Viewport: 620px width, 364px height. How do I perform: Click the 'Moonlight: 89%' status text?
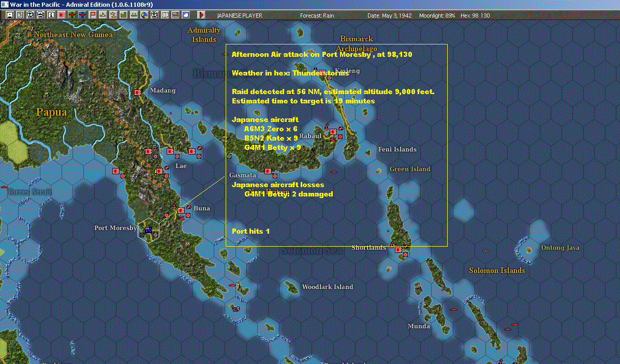437,16
